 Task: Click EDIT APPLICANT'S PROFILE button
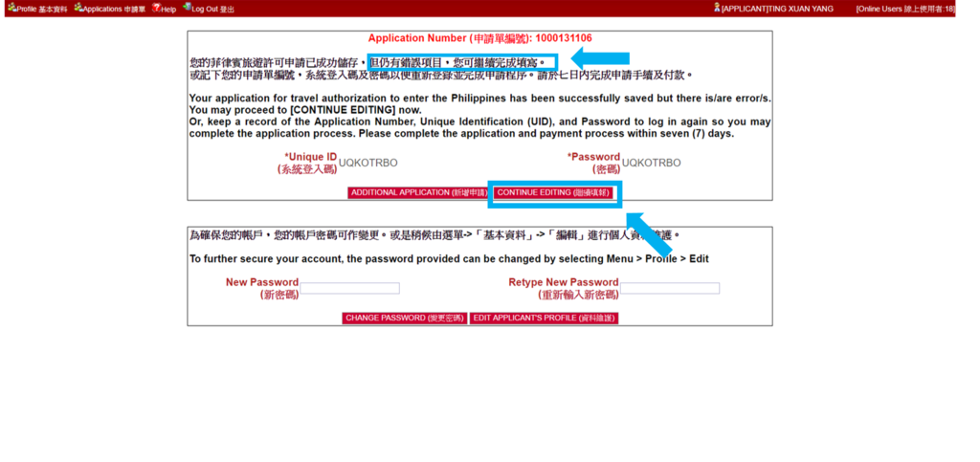coord(544,318)
